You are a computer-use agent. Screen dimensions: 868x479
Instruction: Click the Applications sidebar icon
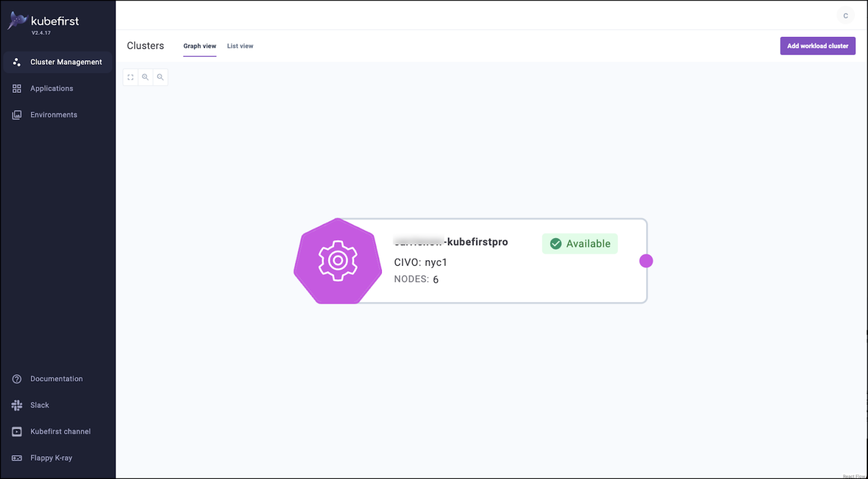tap(17, 88)
